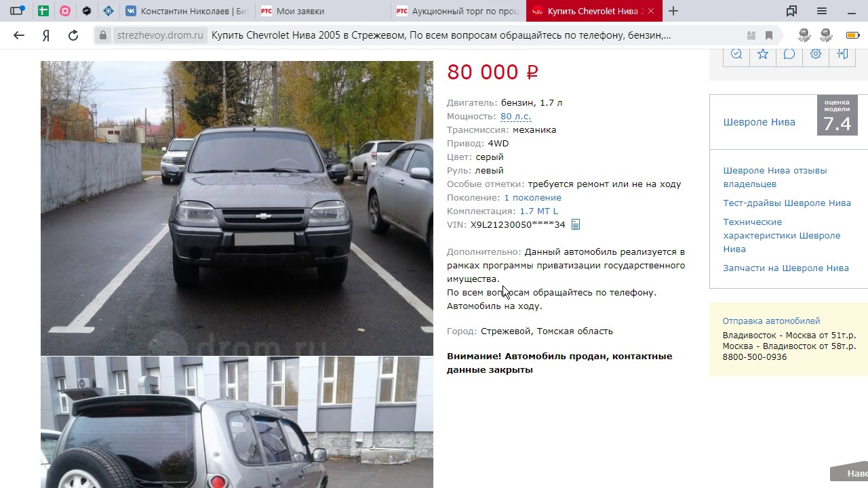Viewport: 868px width, 488px height.
Task: Open the star favorites icon on the page toolbar
Action: (763, 54)
